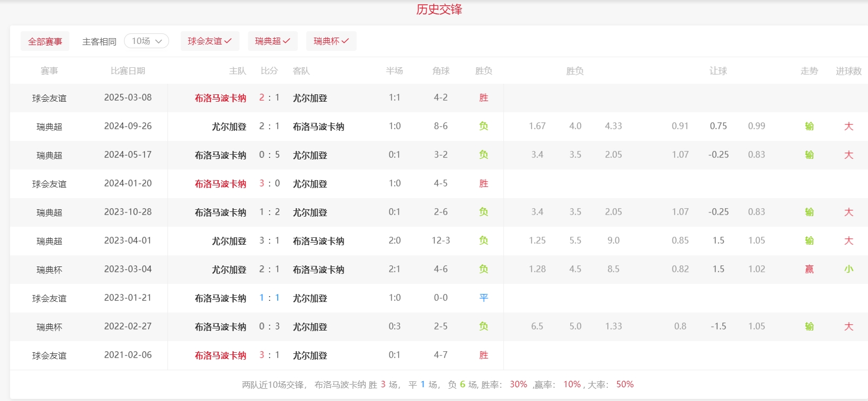The width and height of the screenshot is (868, 401).
Task: Open 尤尔加登 home team in 2024-09-26 match
Action: point(229,127)
